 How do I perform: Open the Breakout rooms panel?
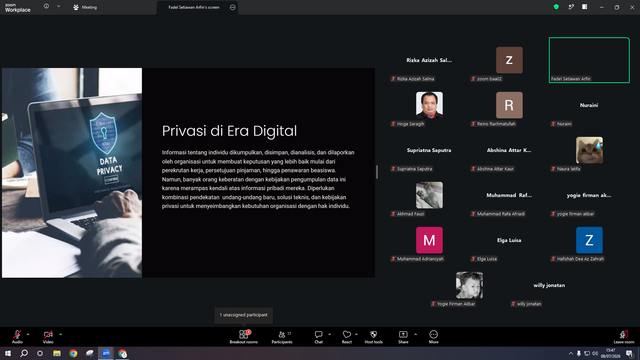tap(243, 336)
